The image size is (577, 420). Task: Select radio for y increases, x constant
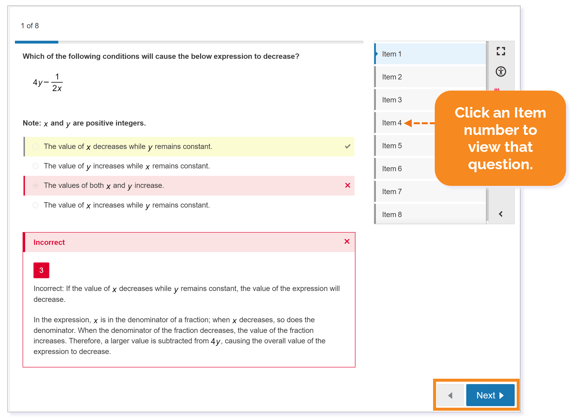pos(35,166)
